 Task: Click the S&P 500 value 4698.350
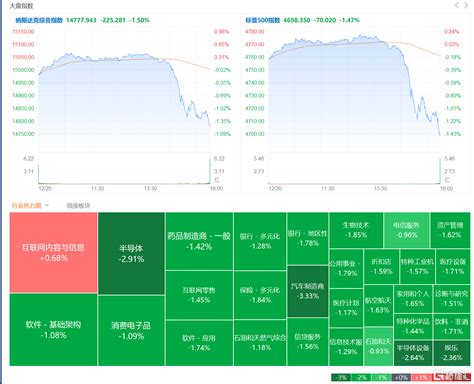[297, 20]
